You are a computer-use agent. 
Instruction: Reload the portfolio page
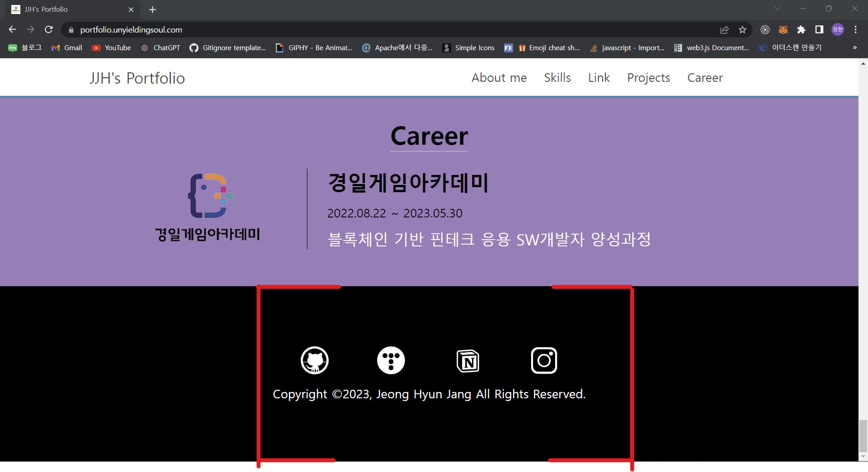tap(49, 29)
